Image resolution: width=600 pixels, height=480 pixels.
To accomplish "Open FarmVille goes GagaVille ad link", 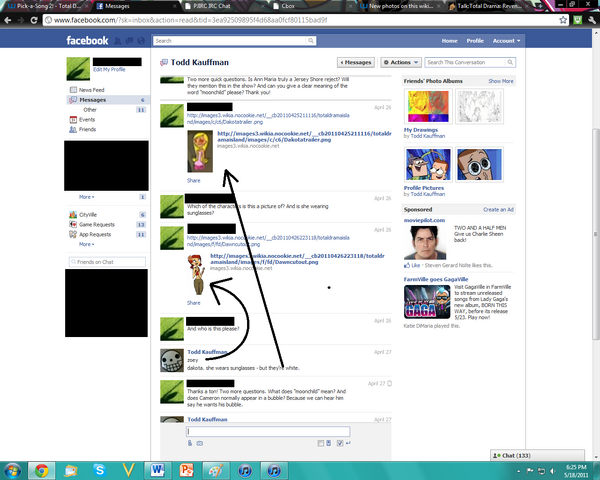I will pos(436,279).
